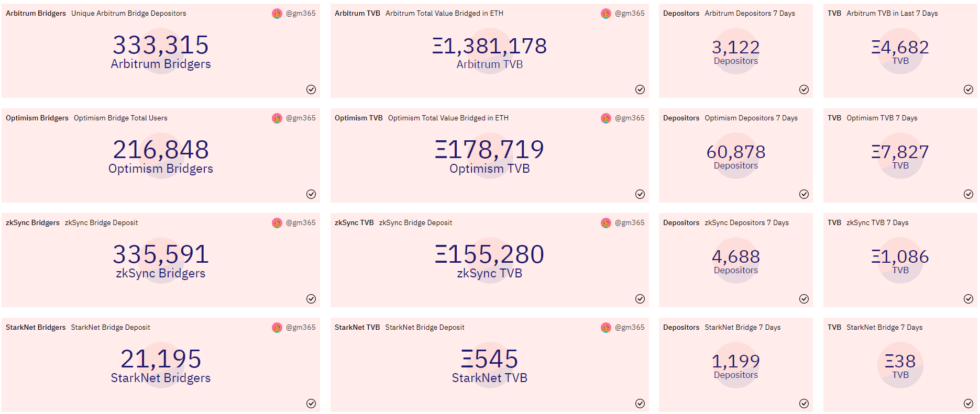Open Optimism Total Value Bridged in ETH title
The height and width of the screenshot is (414, 980).
click(x=448, y=118)
